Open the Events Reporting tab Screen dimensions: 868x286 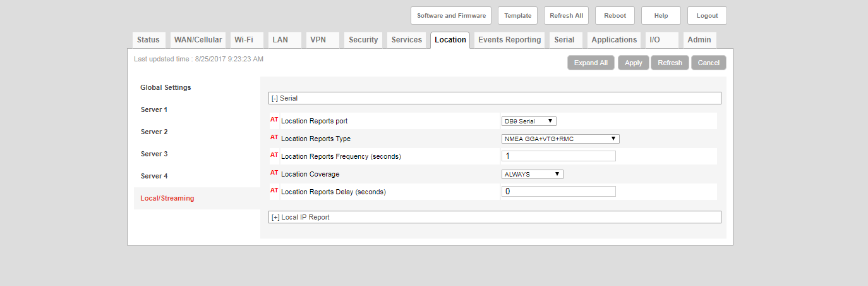509,40
